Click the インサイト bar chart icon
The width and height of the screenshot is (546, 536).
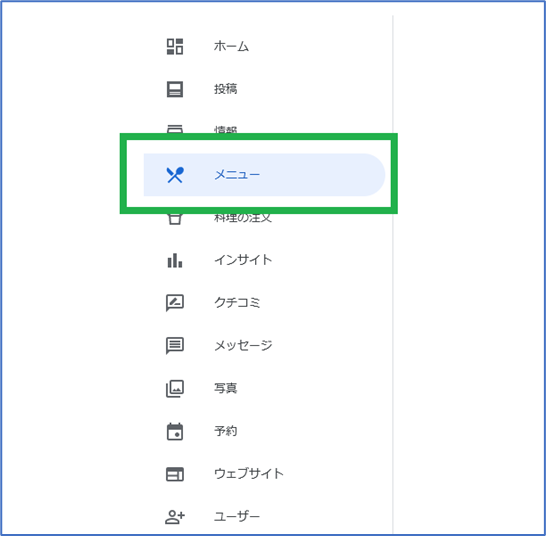pyautogui.click(x=175, y=261)
